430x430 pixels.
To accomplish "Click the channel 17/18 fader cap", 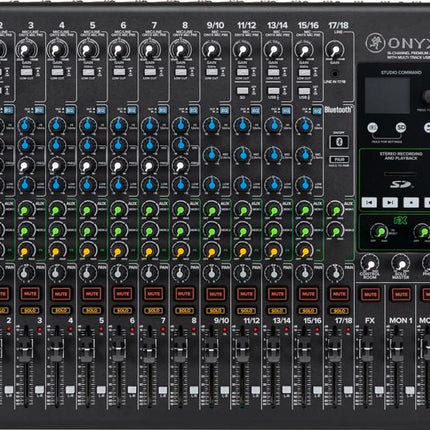I will pyautogui.click(x=334, y=349).
